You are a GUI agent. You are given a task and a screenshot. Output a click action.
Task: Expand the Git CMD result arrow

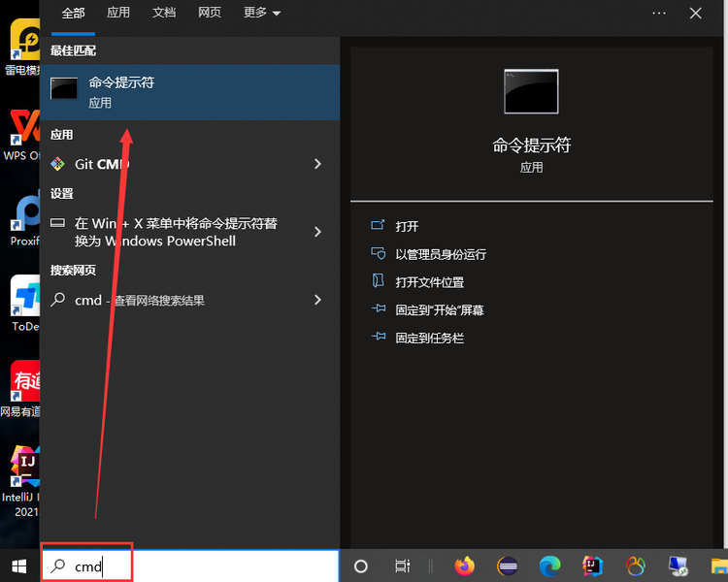pyautogui.click(x=317, y=165)
